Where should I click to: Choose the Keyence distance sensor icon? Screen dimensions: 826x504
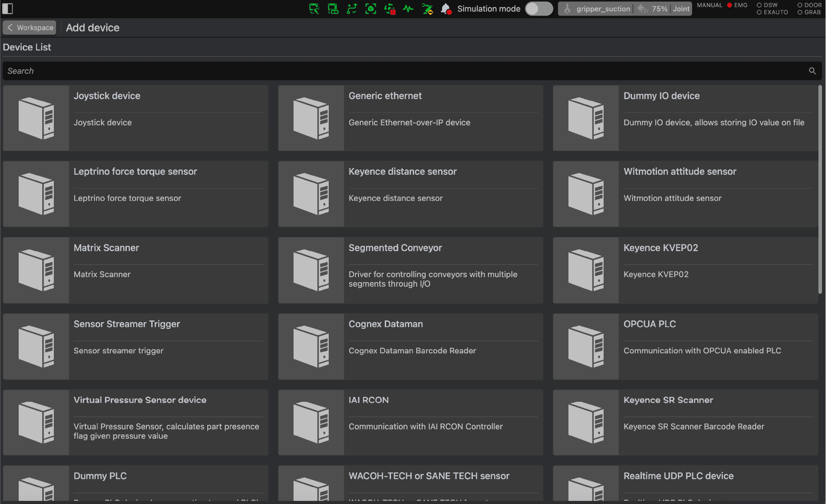click(x=311, y=194)
